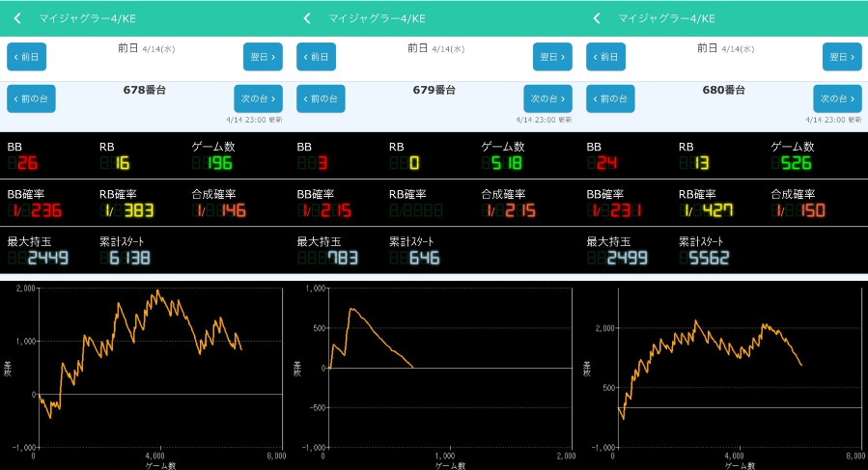
Task: Click the back arrow in the 678番台 panel header
Action: click(x=17, y=18)
